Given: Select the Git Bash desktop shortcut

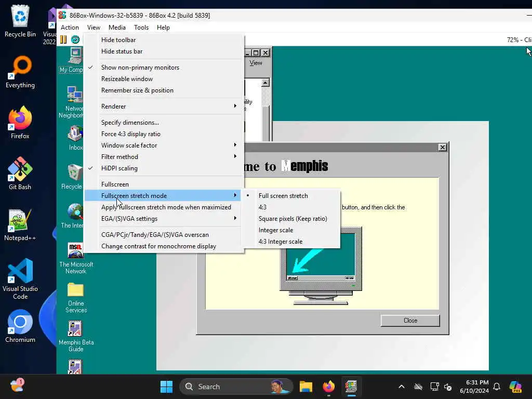Looking at the screenshot, I should [20, 174].
